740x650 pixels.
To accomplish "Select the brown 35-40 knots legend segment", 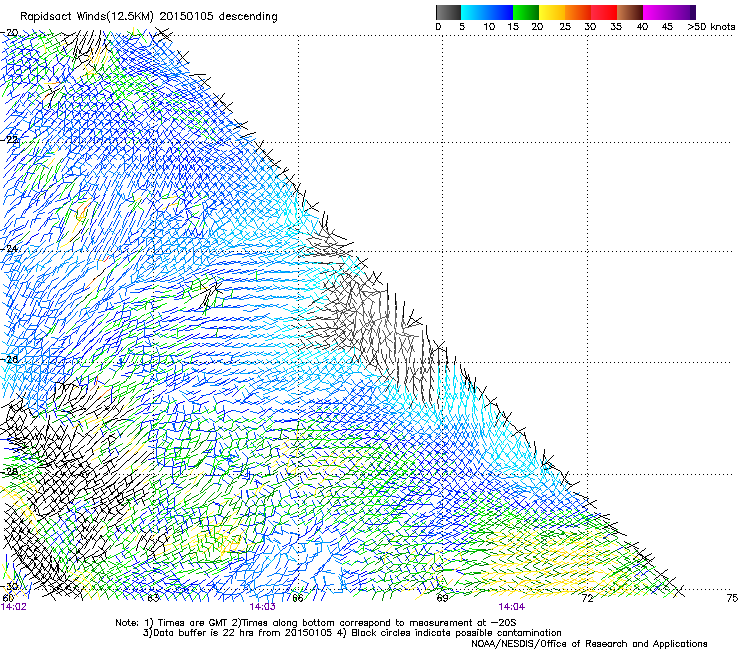I will click(x=630, y=12).
